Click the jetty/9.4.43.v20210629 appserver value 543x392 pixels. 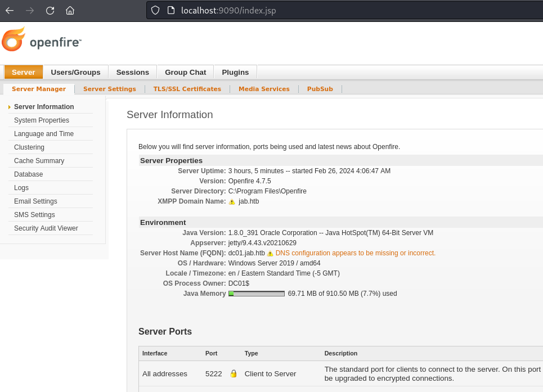click(x=262, y=243)
